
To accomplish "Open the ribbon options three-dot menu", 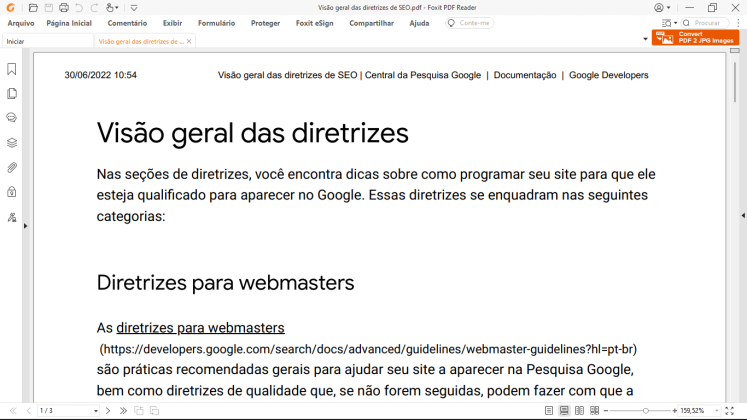I will [738, 23].
